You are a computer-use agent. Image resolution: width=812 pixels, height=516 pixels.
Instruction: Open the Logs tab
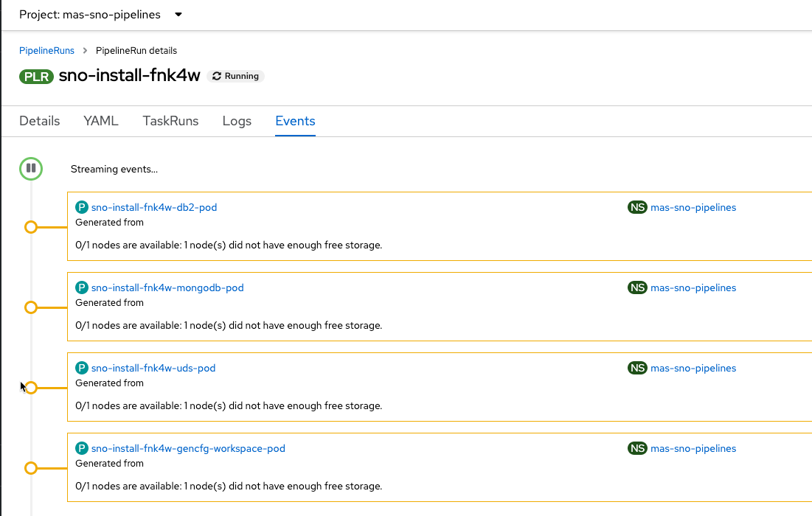237,121
